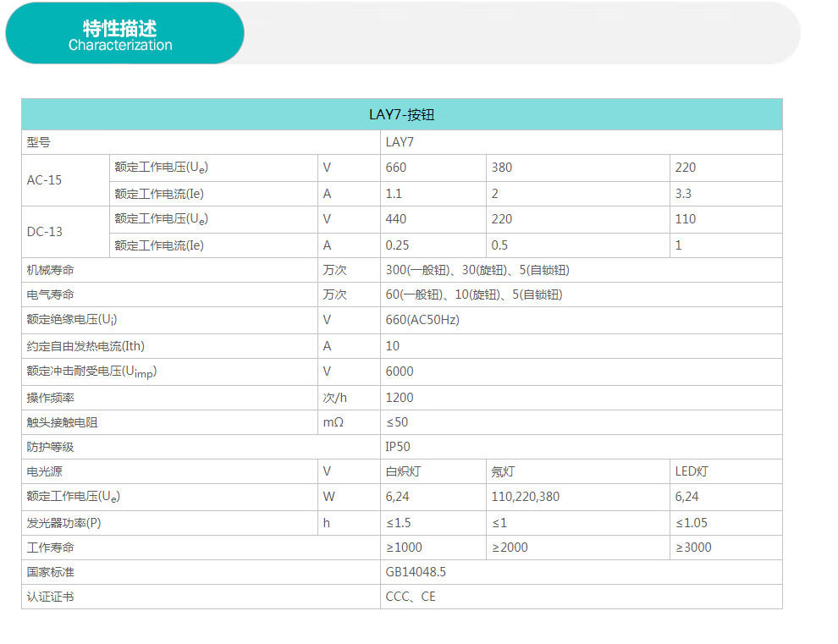Click the LED灯 column cell

point(692,471)
